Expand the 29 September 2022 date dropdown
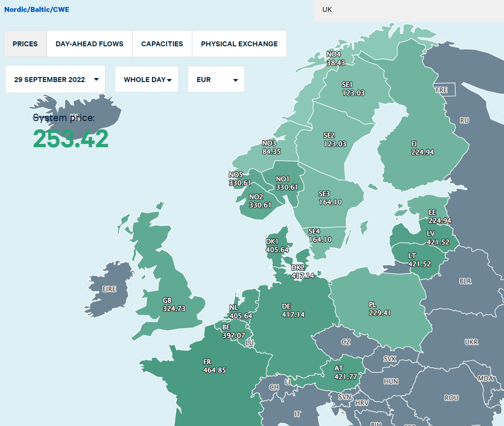This screenshot has width=504, height=426. (55, 80)
